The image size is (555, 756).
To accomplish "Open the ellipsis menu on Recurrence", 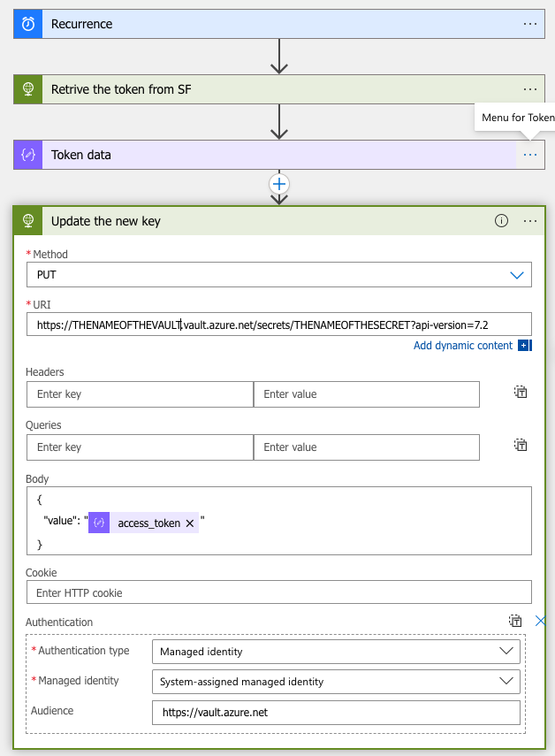I will [x=529, y=24].
